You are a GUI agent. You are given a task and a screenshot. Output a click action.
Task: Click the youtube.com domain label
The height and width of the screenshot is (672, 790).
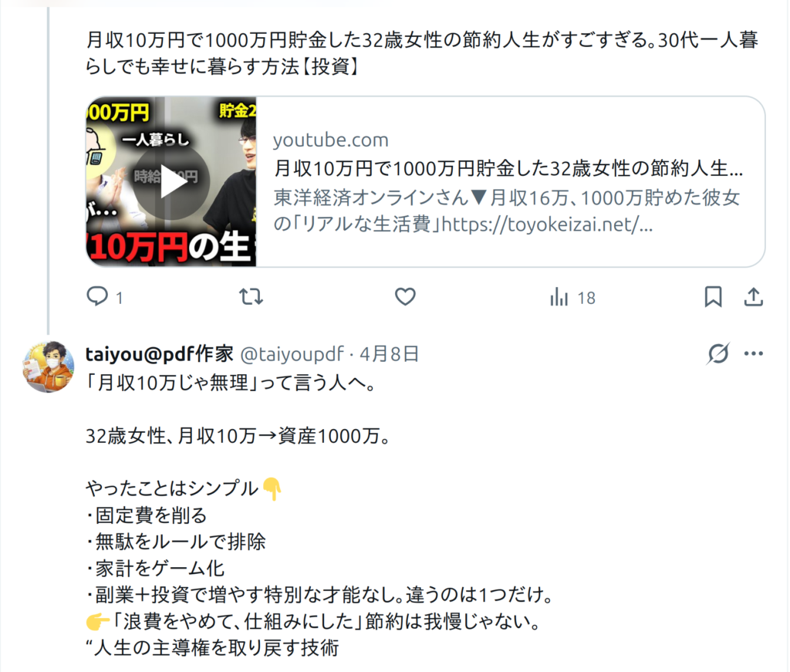tap(330, 140)
